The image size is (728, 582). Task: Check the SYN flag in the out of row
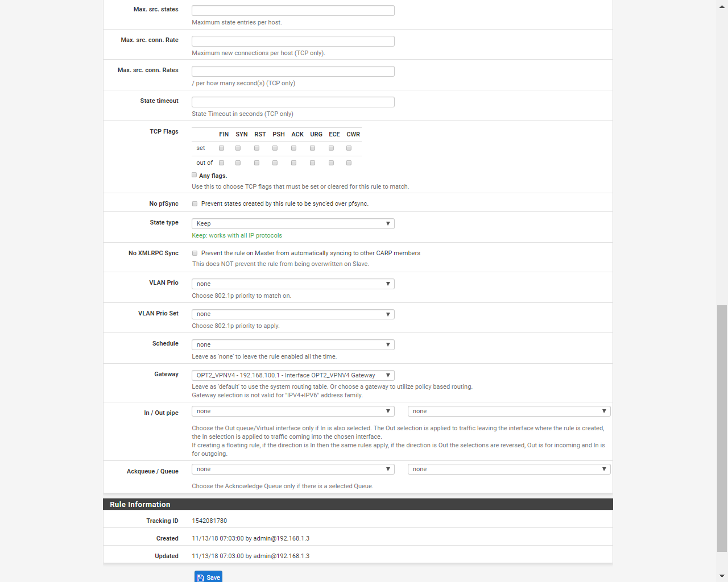pyautogui.click(x=238, y=163)
